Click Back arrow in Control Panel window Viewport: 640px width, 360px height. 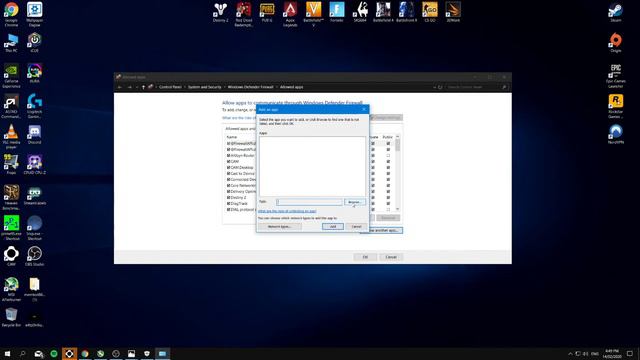point(120,87)
